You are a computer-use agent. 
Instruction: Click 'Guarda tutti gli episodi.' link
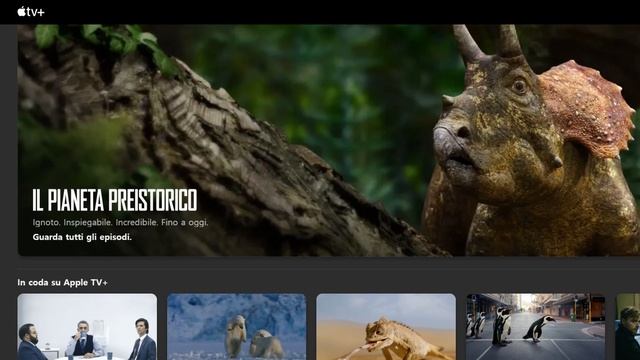coord(82,237)
